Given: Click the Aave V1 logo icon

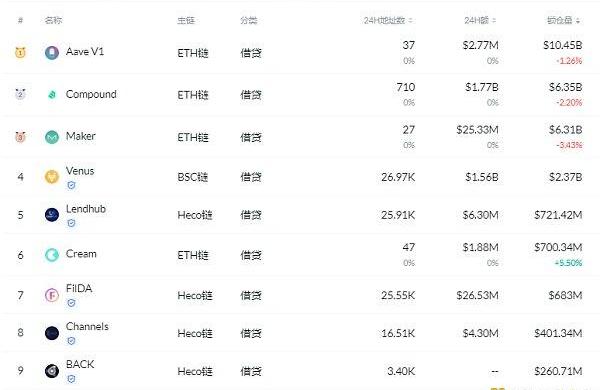Looking at the screenshot, I should click(x=52, y=52).
